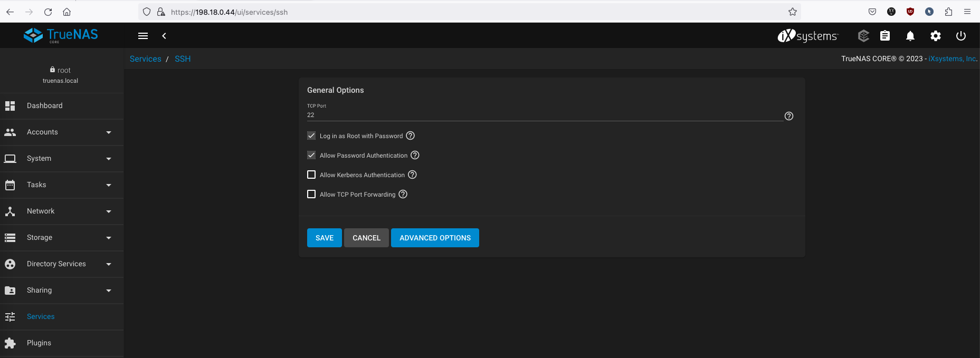The width and height of the screenshot is (980, 358).
Task: Show help for Allow TCP Port Forwarding
Action: click(403, 194)
